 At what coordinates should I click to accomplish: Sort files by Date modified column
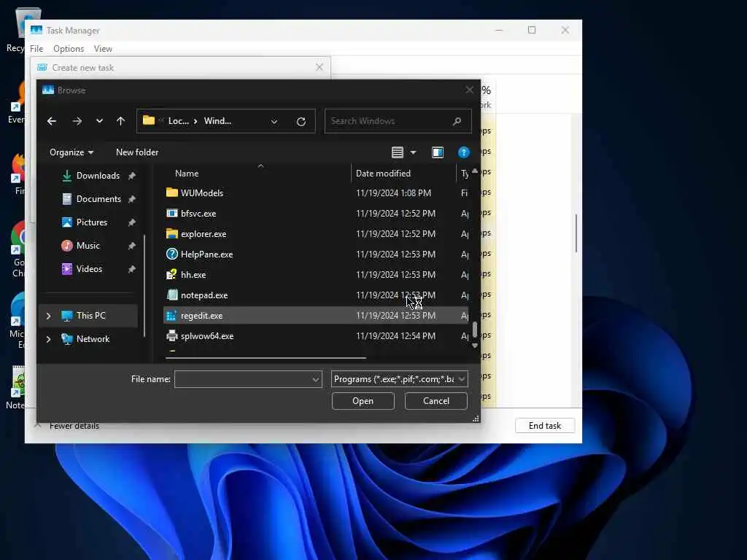[383, 174]
